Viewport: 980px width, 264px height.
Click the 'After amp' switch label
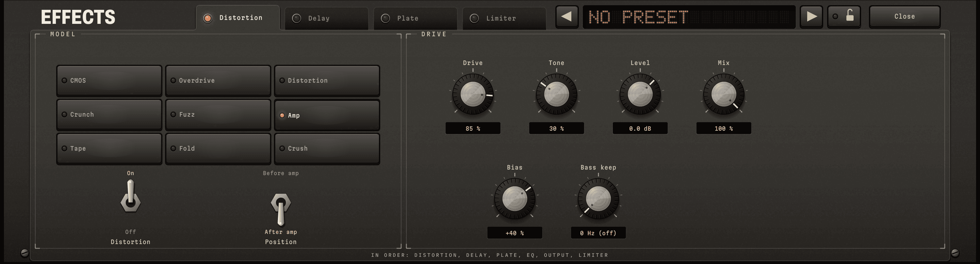click(x=281, y=232)
